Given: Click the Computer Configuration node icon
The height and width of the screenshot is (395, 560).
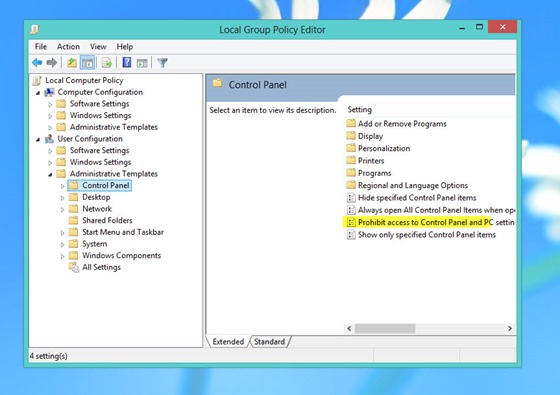Looking at the screenshot, I should click(x=49, y=92).
